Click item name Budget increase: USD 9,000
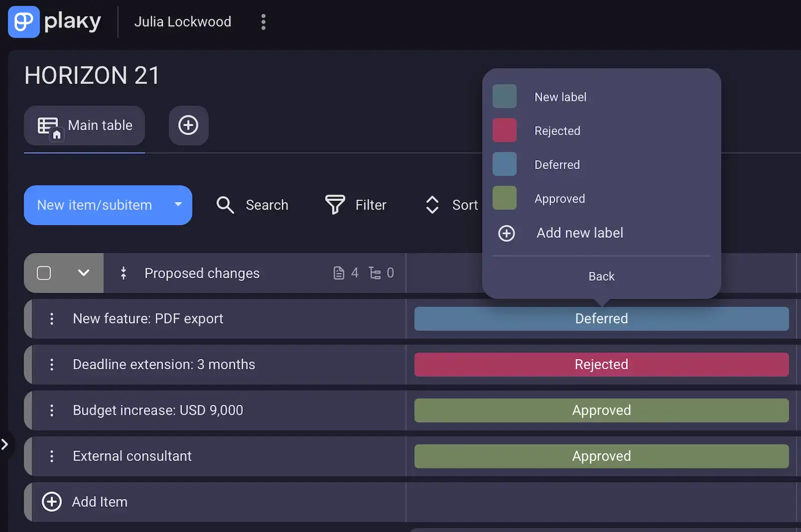The image size is (801, 532). [158, 411]
